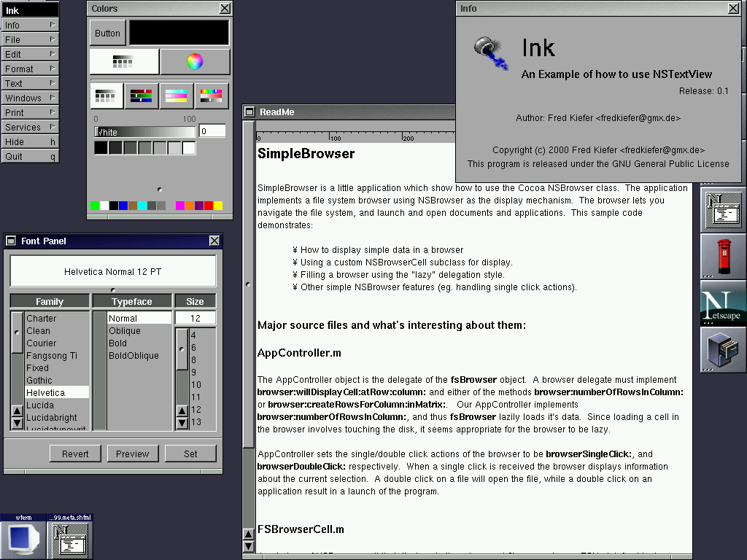
Task: Toggle the grayscale sliders color mode
Action: pyautogui.click(x=106, y=96)
